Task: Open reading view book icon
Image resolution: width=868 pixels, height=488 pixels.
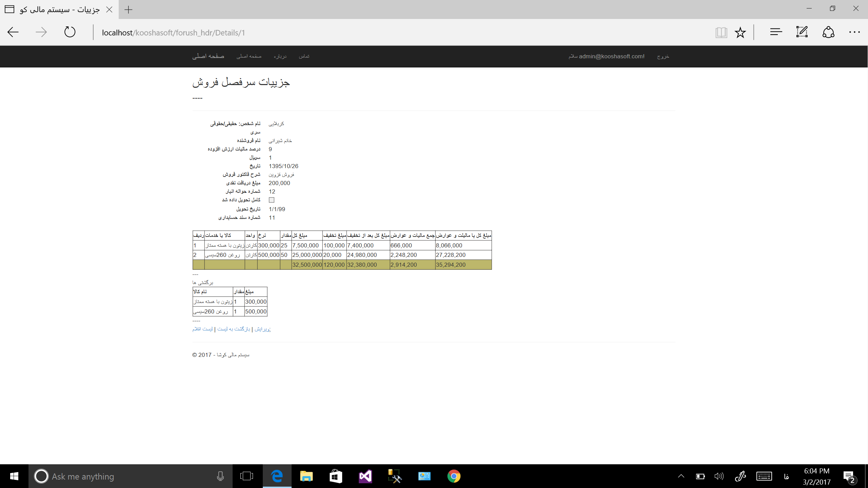Action: click(721, 33)
